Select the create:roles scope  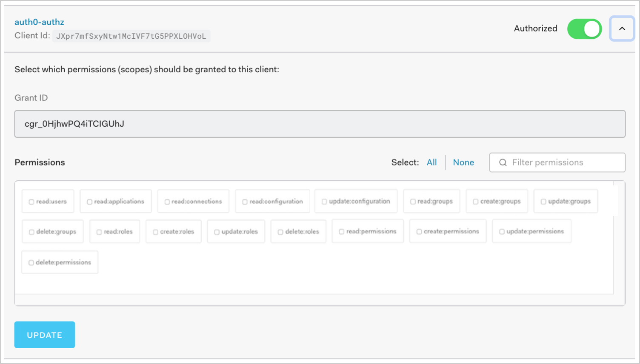[155, 231]
